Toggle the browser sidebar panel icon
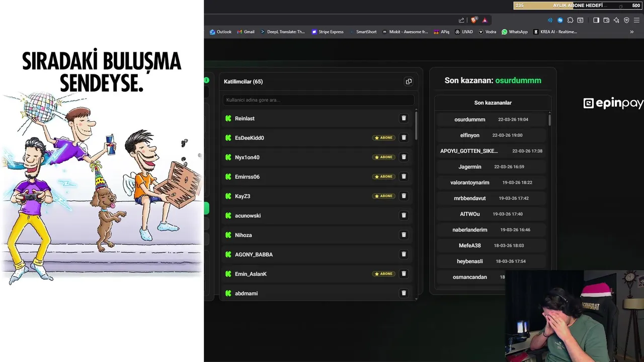The height and width of the screenshot is (362, 644). pyautogui.click(x=596, y=20)
